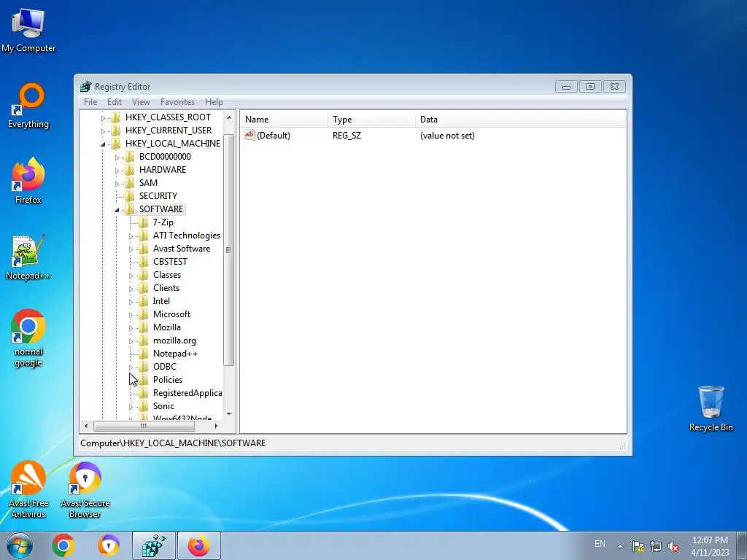Image resolution: width=747 pixels, height=560 pixels.
Task: Click the status bar registry path
Action: pyautogui.click(x=173, y=443)
